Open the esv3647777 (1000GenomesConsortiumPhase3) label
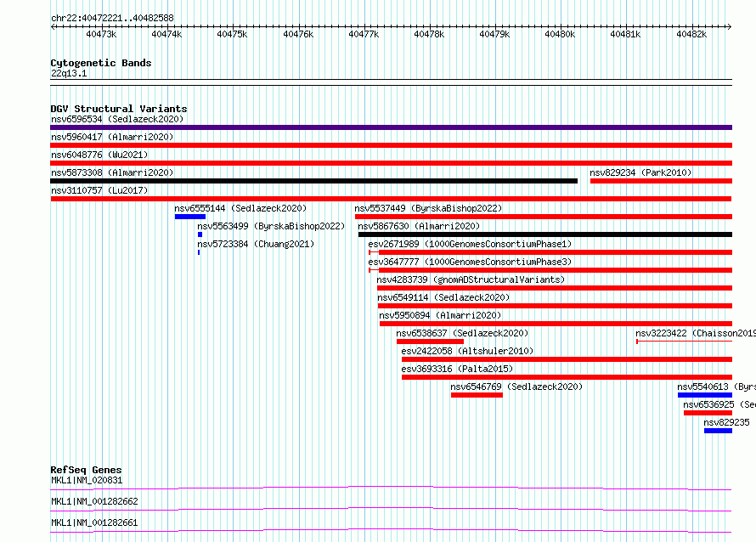Viewport: 756px width, 542px height. (470, 262)
